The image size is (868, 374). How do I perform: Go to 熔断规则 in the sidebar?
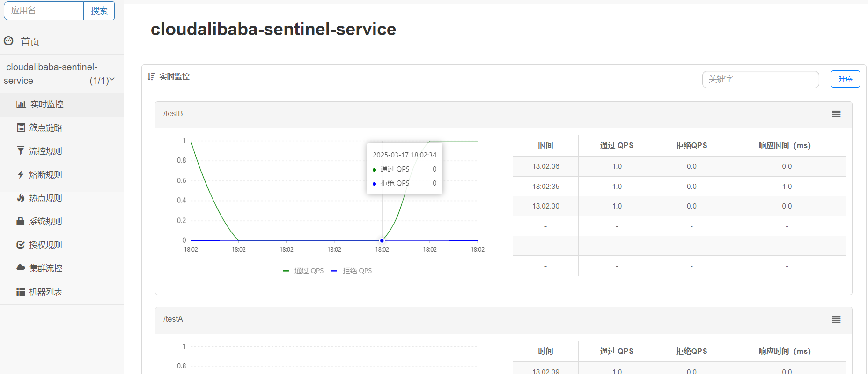coord(62,175)
